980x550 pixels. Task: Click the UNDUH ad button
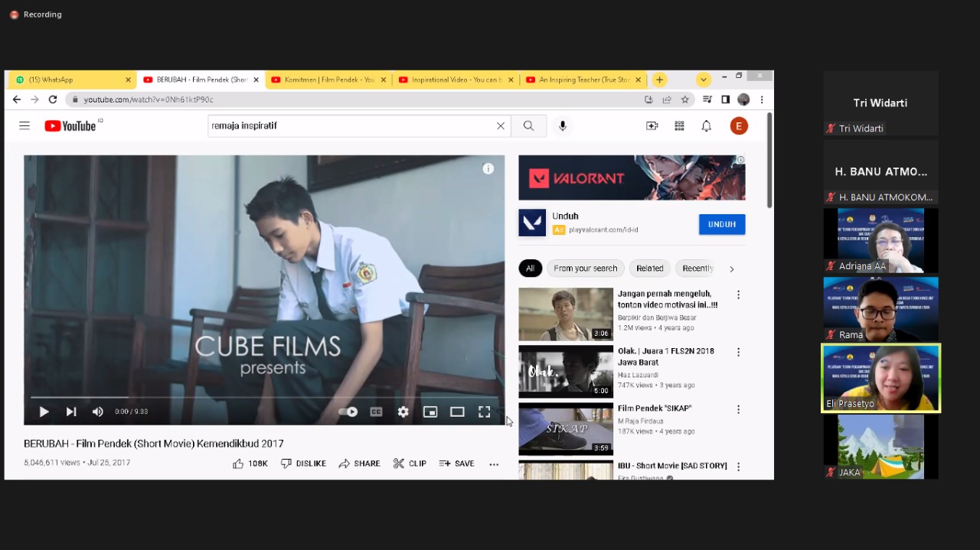coord(722,224)
